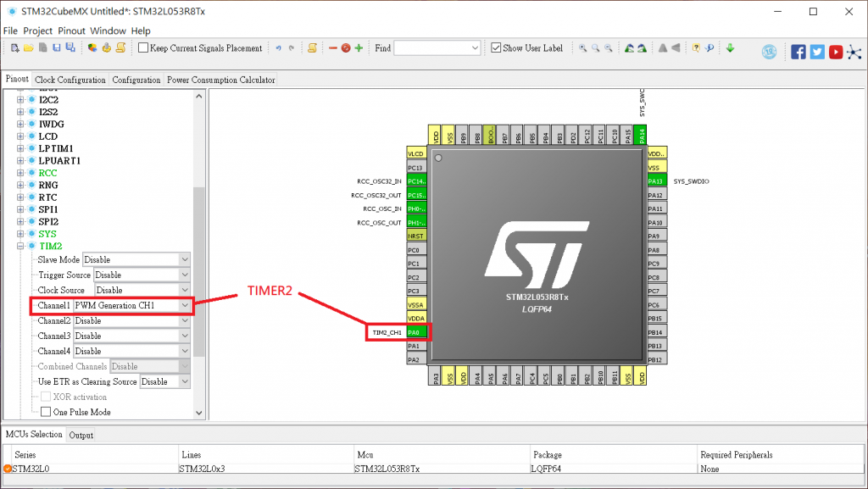868x489 pixels.
Task: Open the Pinout menu
Action: pos(71,31)
